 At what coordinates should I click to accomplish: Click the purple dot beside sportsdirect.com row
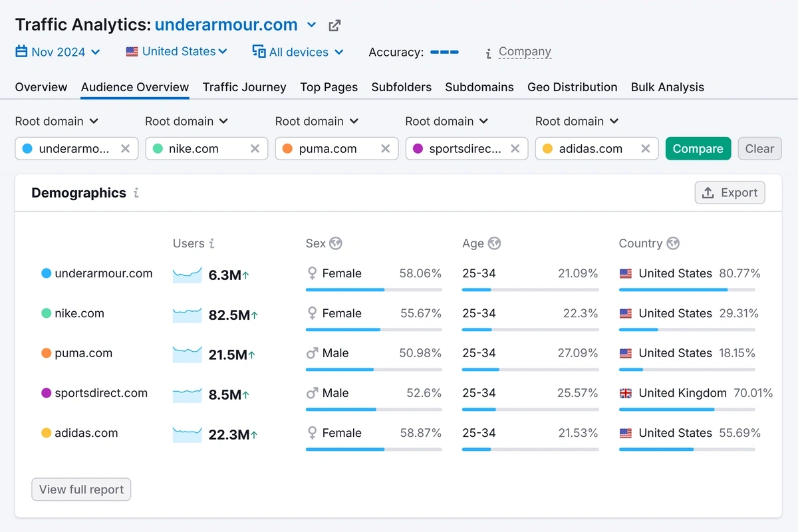[47, 393]
